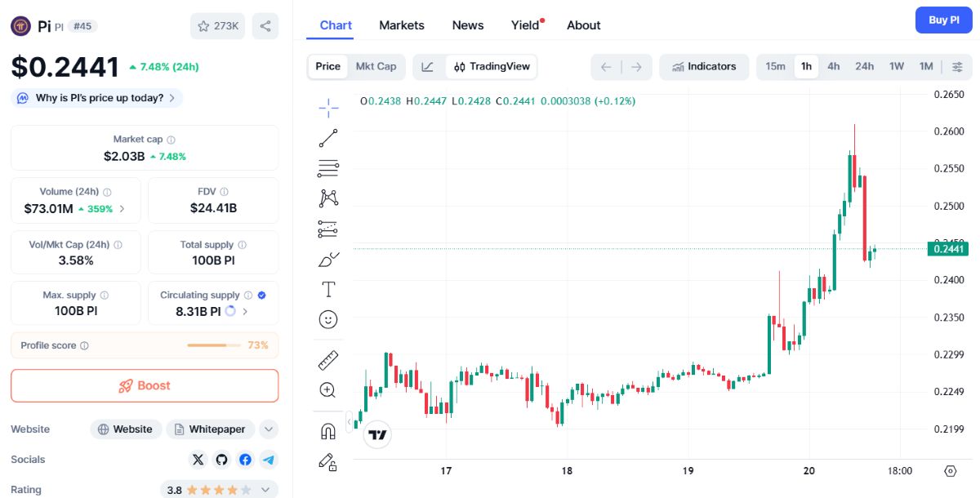Switch chart to Mkt Cap mode
This screenshot has height=498, width=980.
[376, 67]
